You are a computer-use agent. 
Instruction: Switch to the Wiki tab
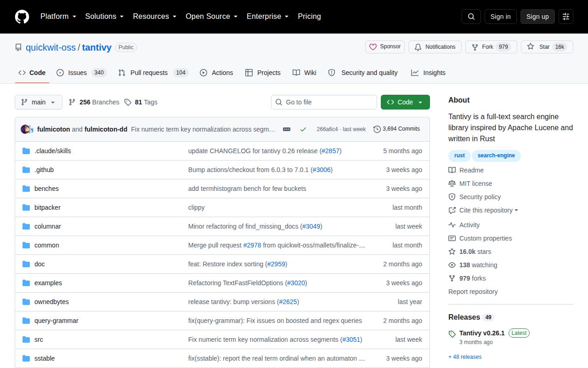(305, 73)
